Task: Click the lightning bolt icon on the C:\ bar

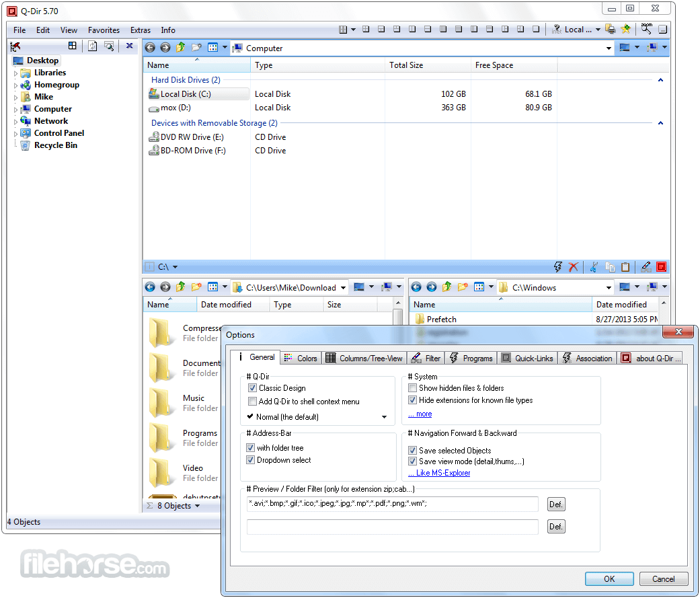Action: (x=558, y=266)
